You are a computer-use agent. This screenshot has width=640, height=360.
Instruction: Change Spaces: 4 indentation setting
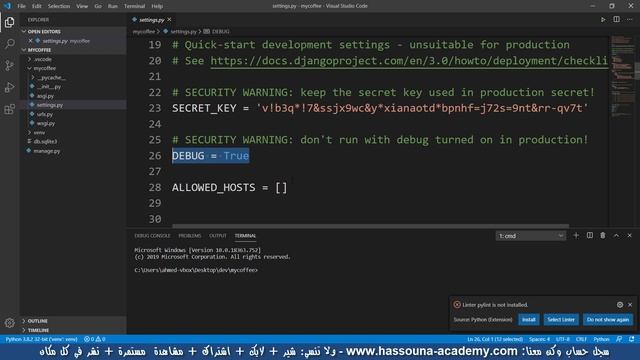[539, 339]
